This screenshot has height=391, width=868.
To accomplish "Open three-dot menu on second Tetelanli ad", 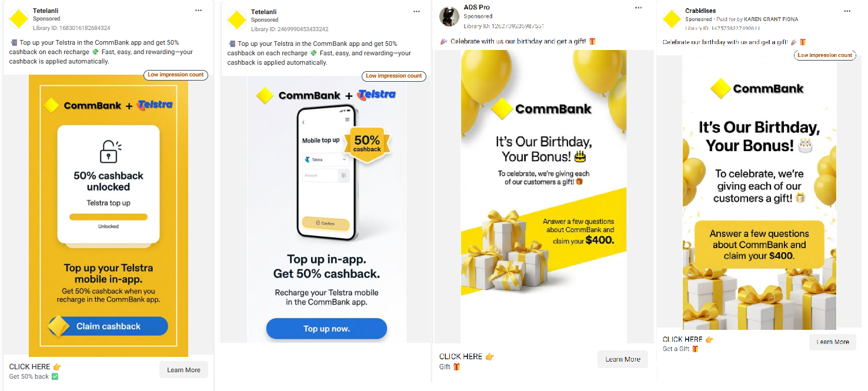I will point(417,11).
